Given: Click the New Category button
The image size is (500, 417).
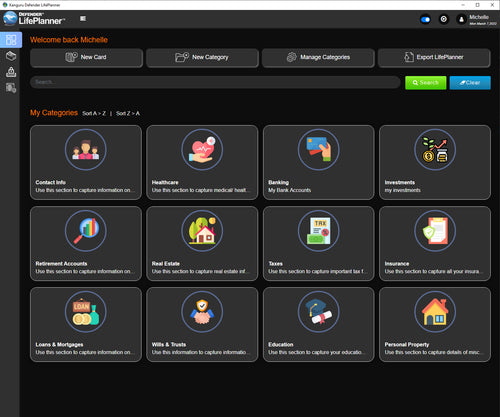Looking at the screenshot, I should (x=202, y=58).
